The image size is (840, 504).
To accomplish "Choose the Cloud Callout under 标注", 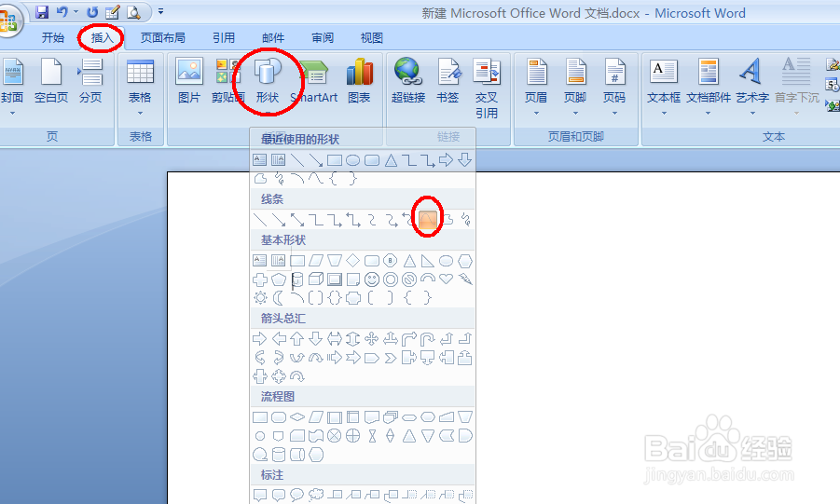I will [x=316, y=494].
